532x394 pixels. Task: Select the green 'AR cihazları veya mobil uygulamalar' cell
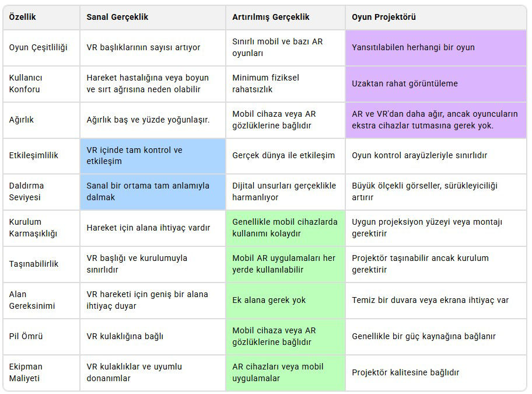[x=278, y=372]
